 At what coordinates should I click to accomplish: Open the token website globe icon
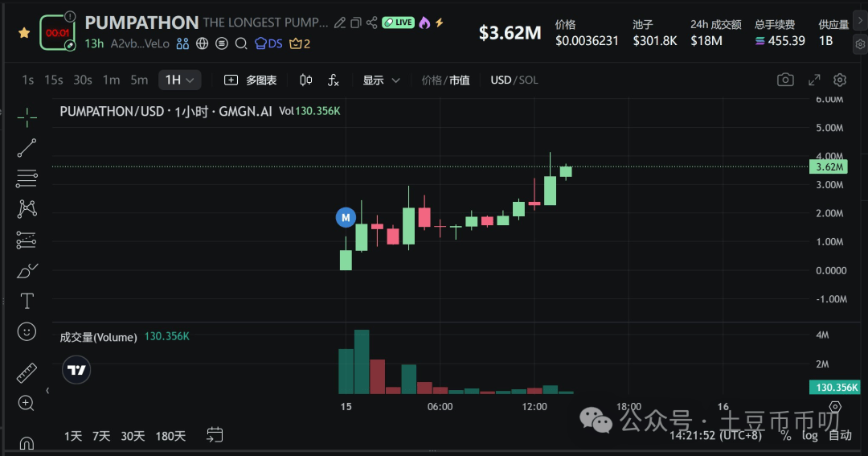[202, 43]
